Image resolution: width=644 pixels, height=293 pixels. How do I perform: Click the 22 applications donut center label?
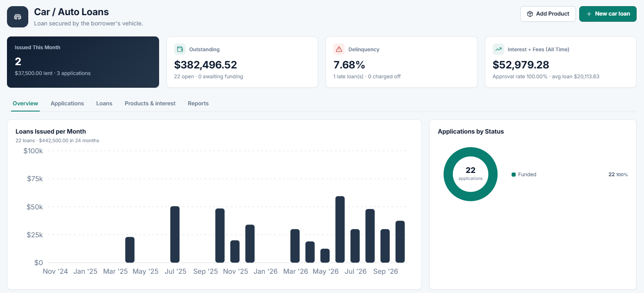(471, 173)
